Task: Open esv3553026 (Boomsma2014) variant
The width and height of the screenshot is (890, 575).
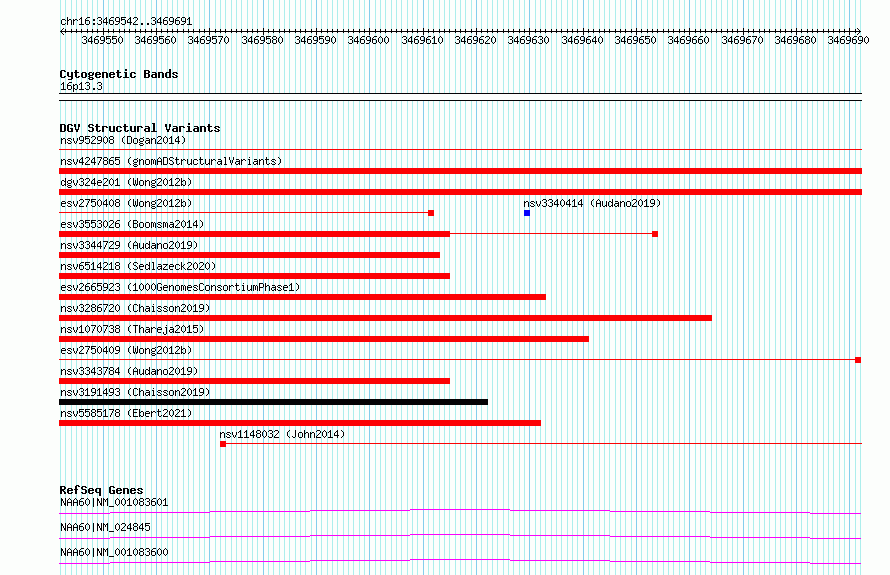Action: pyautogui.click(x=132, y=224)
